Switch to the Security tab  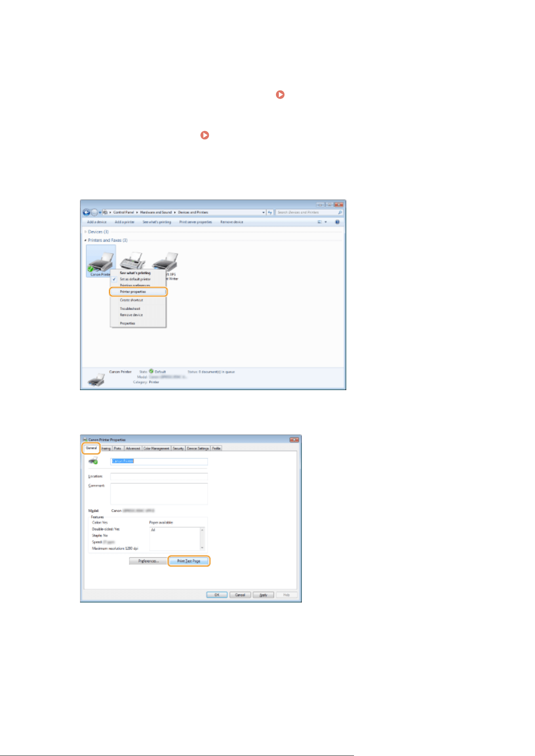click(x=178, y=449)
